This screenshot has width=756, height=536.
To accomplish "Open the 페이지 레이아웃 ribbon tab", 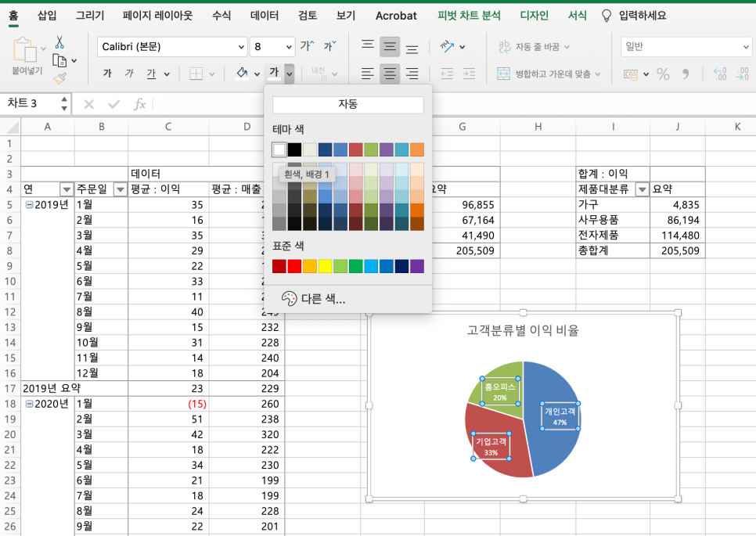I will click(x=157, y=16).
